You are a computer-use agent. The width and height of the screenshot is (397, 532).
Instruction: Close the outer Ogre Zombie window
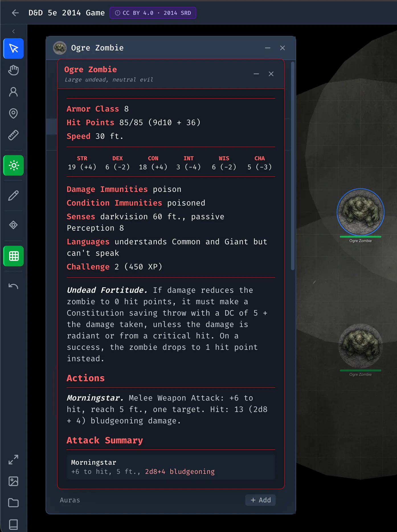(x=283, y=48)
